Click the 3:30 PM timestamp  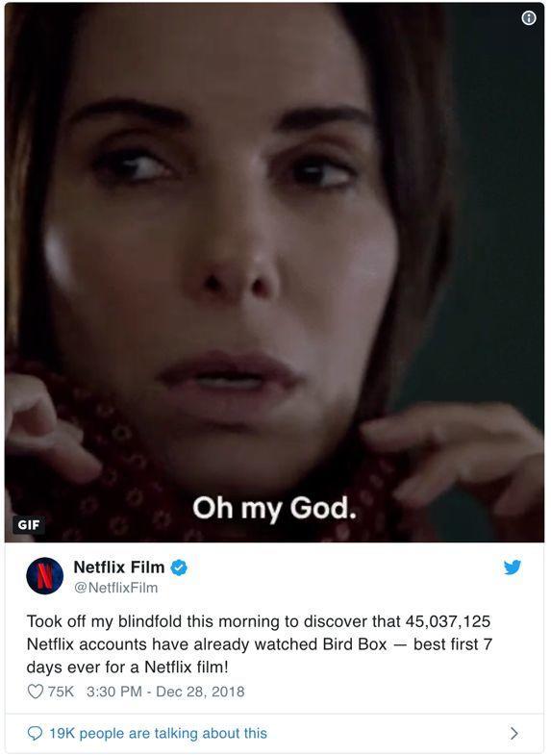click(x=114, y=692)
